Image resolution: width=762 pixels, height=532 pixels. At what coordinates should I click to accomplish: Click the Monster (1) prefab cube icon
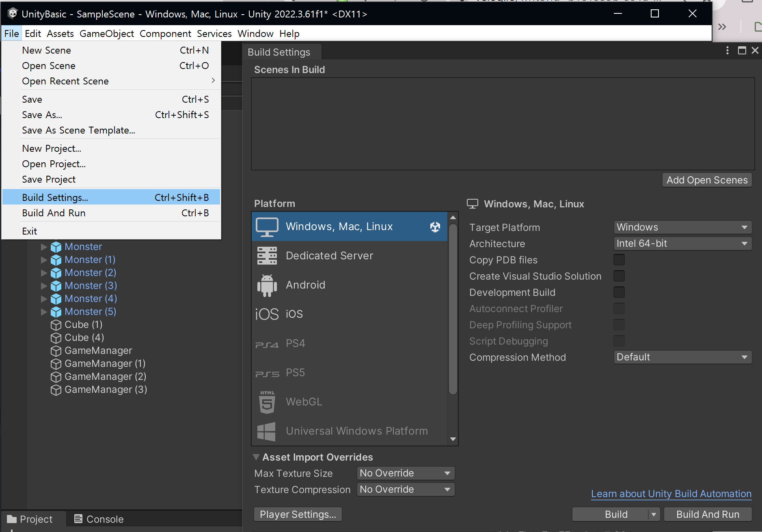pos(56,260)
